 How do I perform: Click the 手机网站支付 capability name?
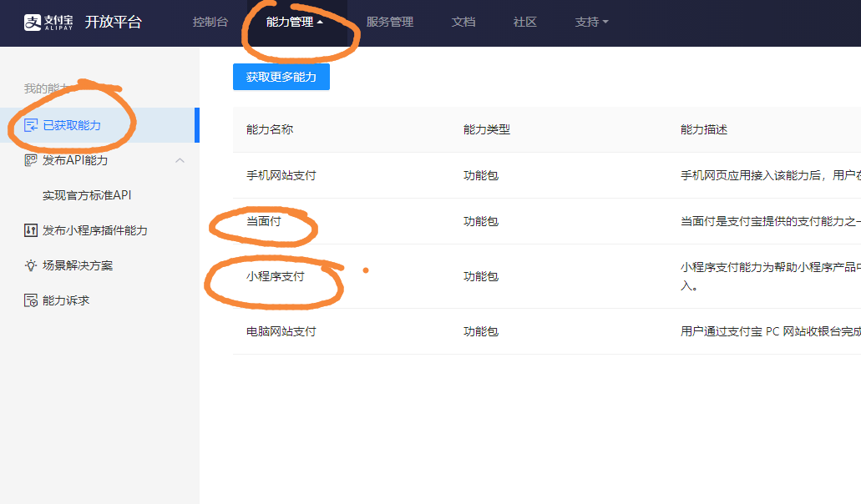(281, 175)
